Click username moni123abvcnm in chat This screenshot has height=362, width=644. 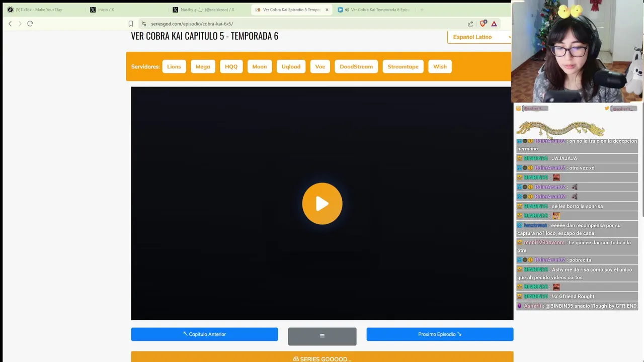click(x=545, y=243)
